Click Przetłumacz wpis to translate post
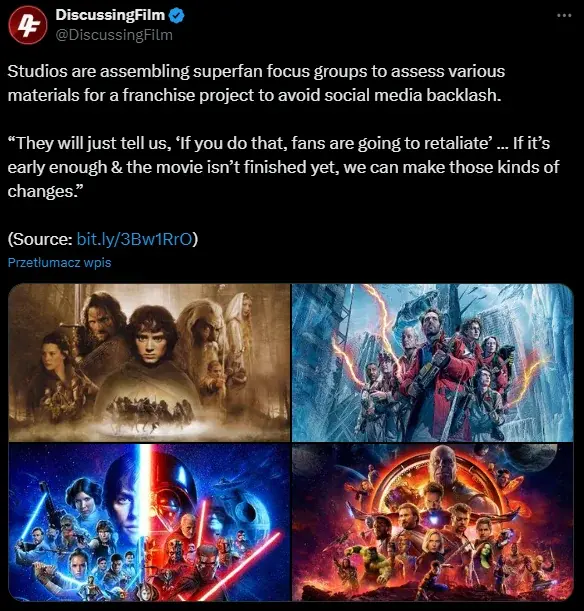The height and width of the screenshot is (611, 584). pyautogui.click(x=59, y=262)
